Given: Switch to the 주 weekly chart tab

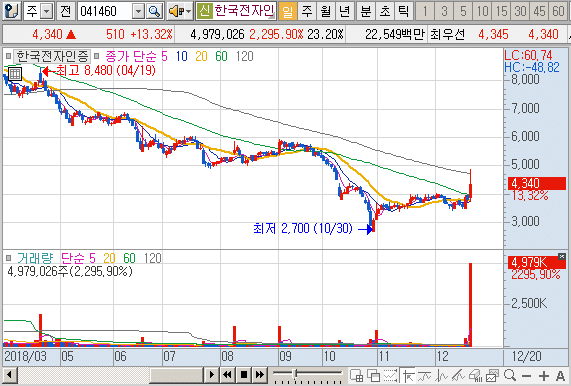Looking at the screenshot, I should 307,11.
